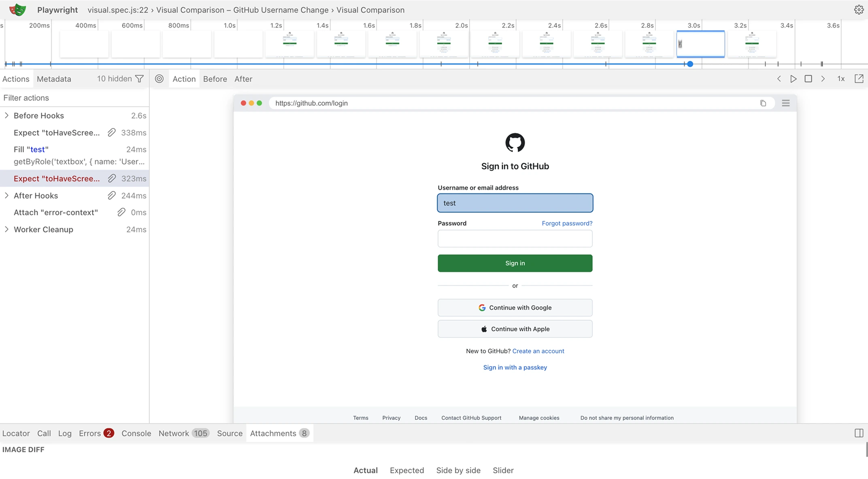This screenshot has width=868, height=479.
Task: Click attachment paperclip on failed Expect 323ms
Action: tap(112, 178)
